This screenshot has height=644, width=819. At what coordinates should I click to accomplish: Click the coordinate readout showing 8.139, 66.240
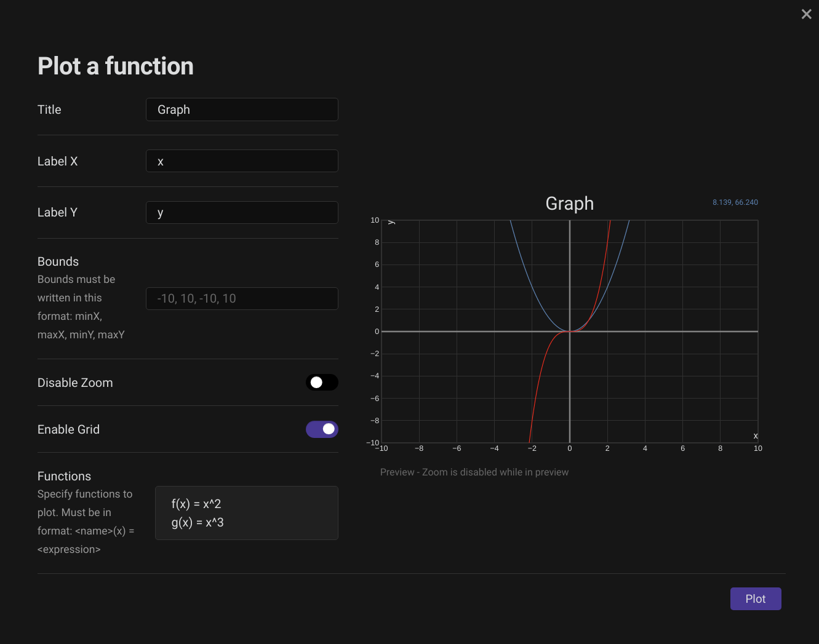735,202
